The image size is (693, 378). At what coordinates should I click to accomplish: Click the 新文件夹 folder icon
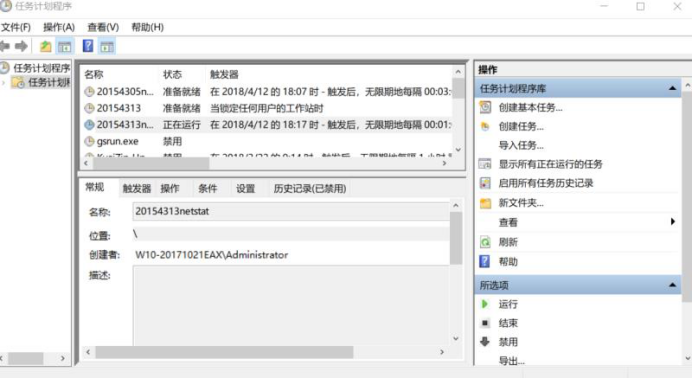point(485,203)
